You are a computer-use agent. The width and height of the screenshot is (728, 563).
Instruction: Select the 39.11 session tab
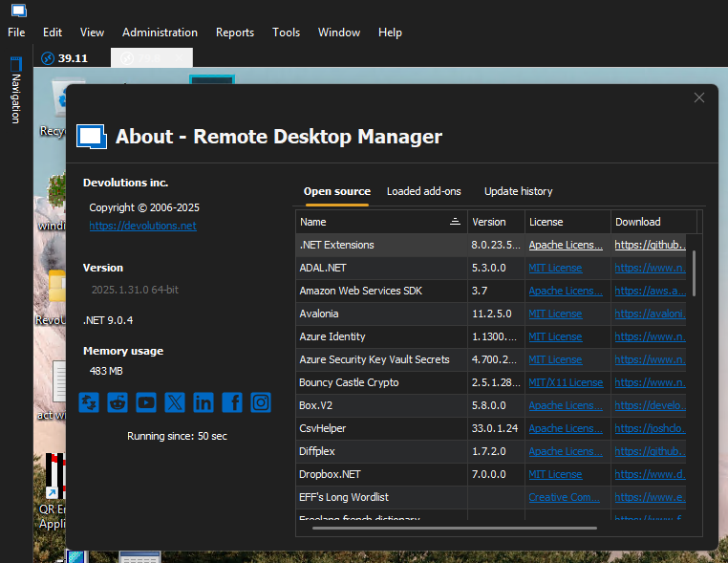coord(65,58)
